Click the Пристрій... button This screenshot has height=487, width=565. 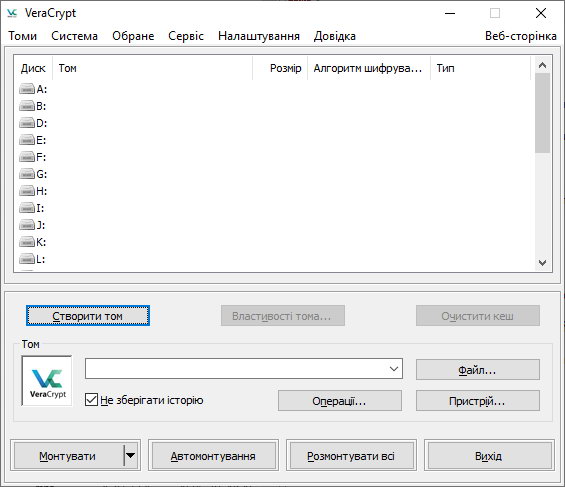478,401
